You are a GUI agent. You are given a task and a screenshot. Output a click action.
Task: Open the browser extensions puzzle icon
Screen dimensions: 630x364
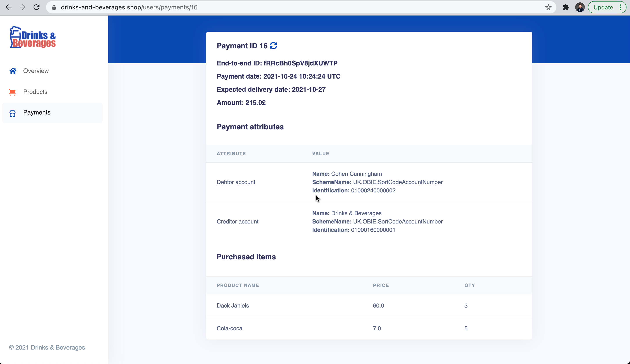click(x=566, y=7)
